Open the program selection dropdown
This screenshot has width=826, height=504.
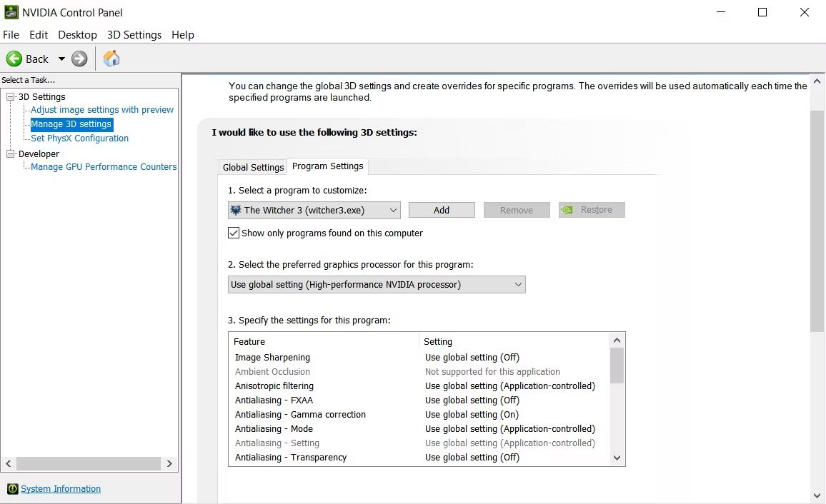314,210
